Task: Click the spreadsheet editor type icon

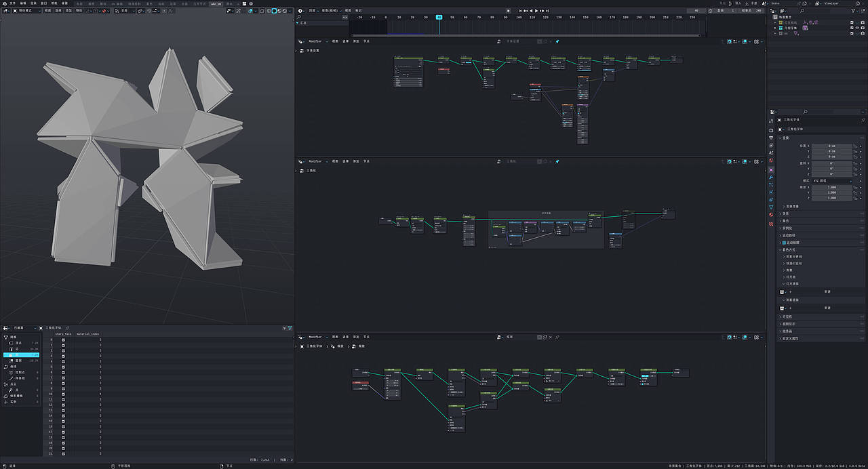Action: 5,327
